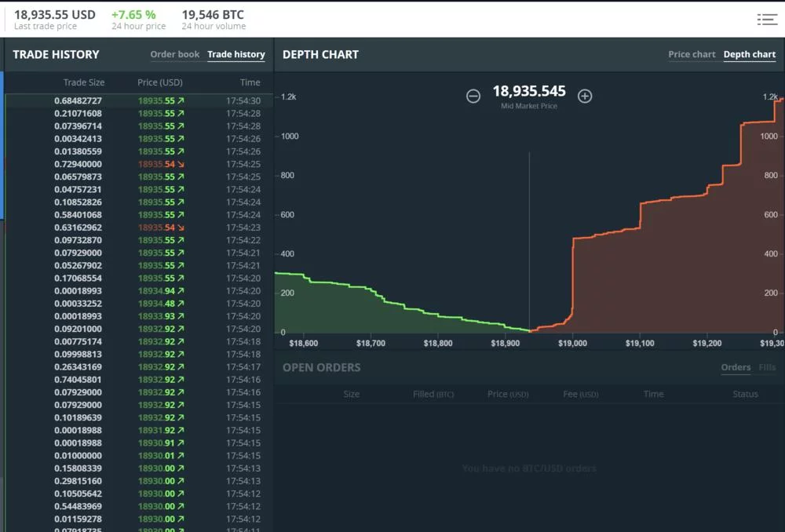
Task: Click trade size 0.06579873
Action: tap(78, 177)
